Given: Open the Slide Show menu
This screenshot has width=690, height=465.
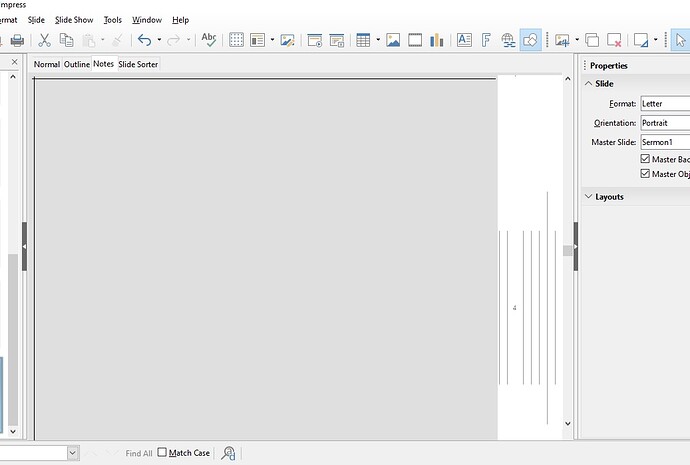Looking at the screenshot, I should 74,20.
